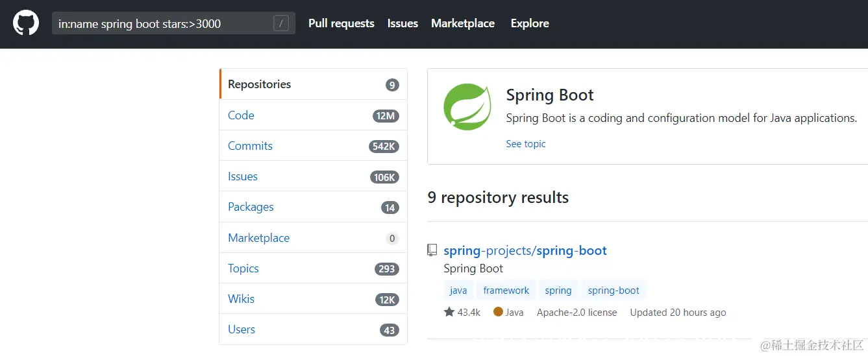Go to Marketplace in header navigation
Image resolution: width=868 pixels, height=356 pixels.
tap(463, 23)
